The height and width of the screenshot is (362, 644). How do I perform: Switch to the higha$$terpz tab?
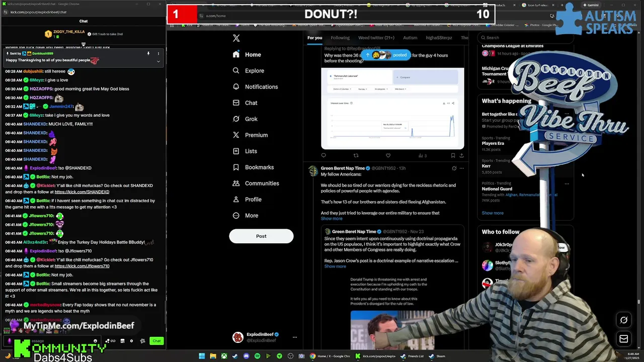pyautogui.click(x=439, y=38)
